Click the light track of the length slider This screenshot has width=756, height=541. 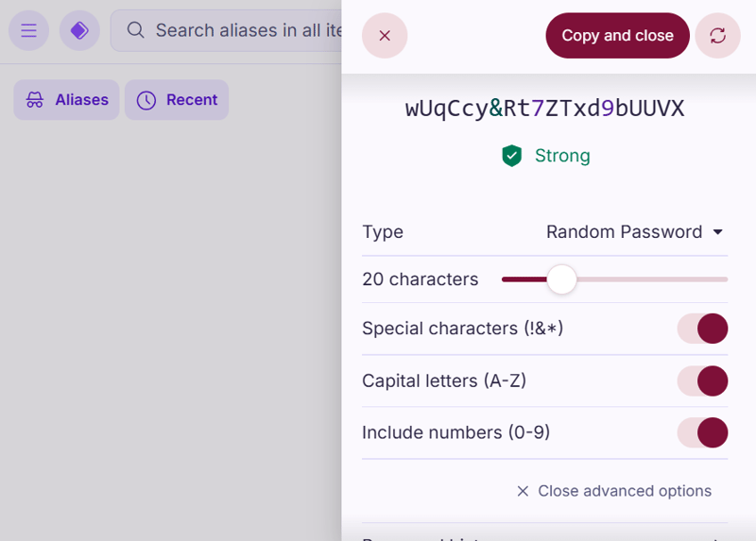pyautogui.click(x=652, y=279)
